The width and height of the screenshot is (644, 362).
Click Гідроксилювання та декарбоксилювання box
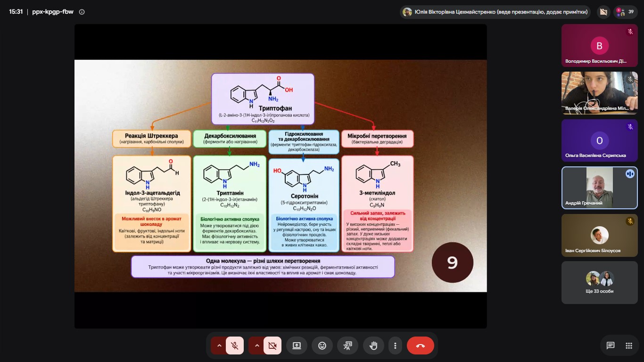pyautogui.click(x=304, y=142)
